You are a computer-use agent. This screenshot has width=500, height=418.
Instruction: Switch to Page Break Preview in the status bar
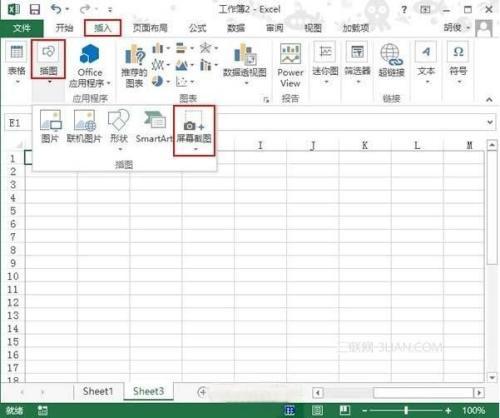pos(344,410)
